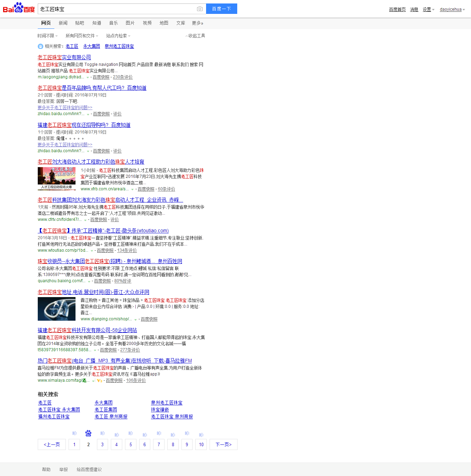Open result 珠宝收银员 永大集团 泉州百姓网
The width and height of the screenshot is (471, 476).
tap(110, 261)
